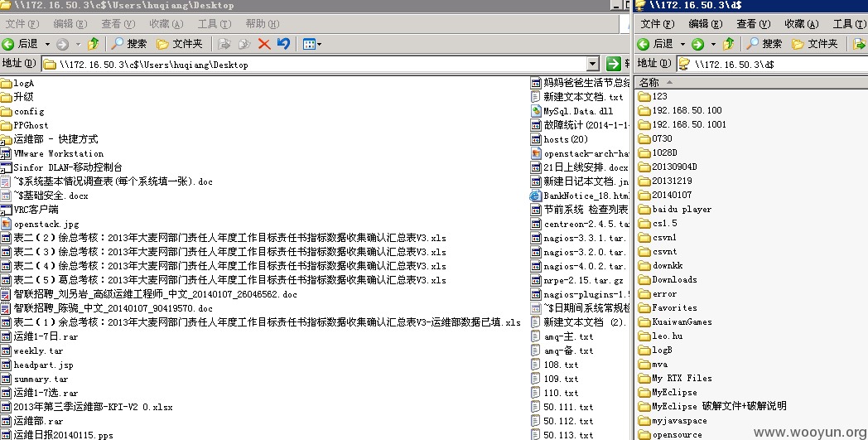Click the Forward arrow icon in Desktop window
The image size is (868, 440).
(x=63, y=44)
